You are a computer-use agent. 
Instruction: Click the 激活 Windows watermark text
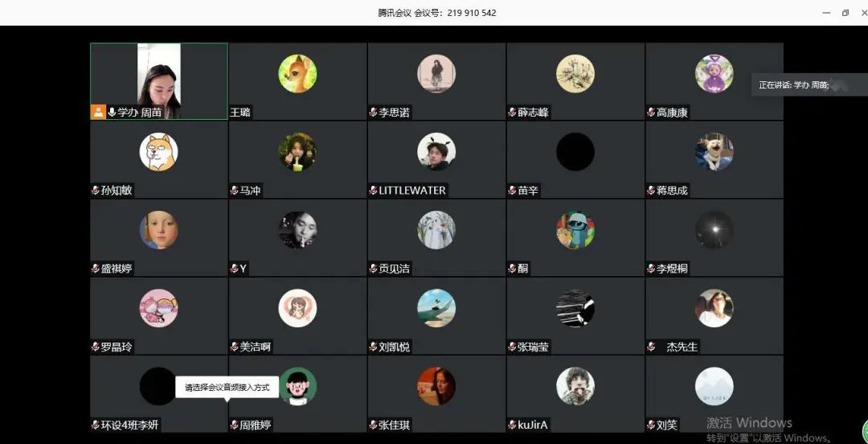[749, 423]
